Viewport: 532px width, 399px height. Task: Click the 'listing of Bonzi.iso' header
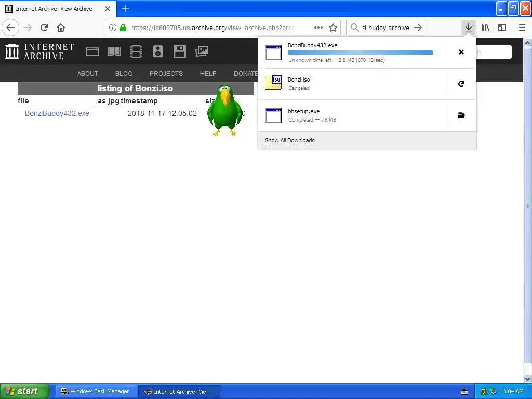[x=136, y=88]
